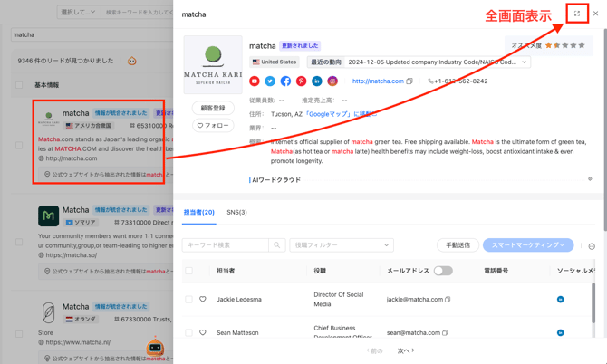Click the green M logo of Matcha Somalia
The height and width of the screenshot is (364, 607).
48,216
